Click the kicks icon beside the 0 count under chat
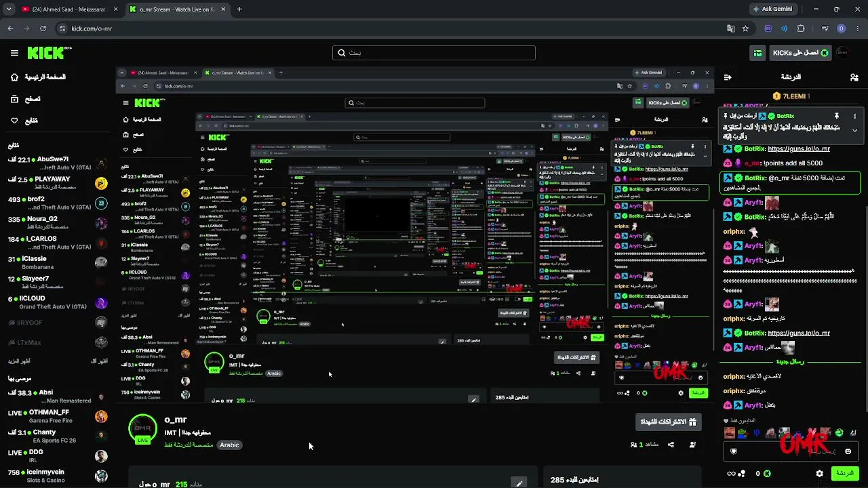Image resolution: width=868 pixels, height=488 pixels. (x=768, y=473)
